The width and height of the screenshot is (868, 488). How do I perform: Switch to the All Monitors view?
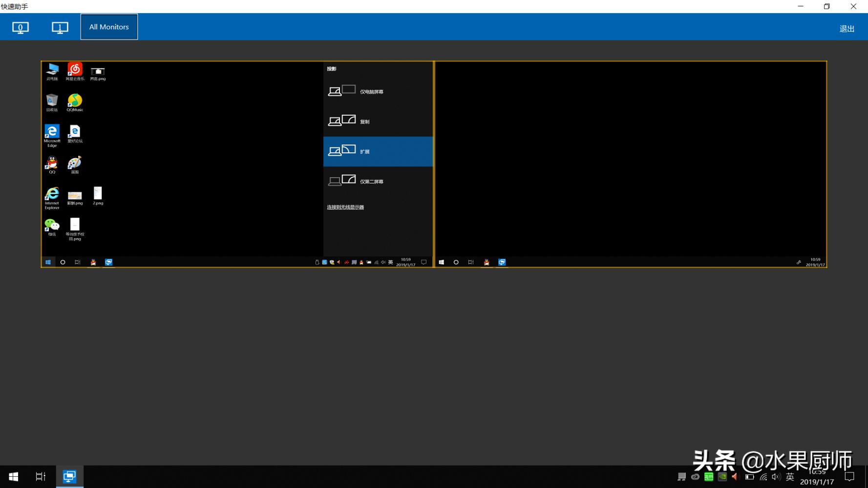pos(108,27)
